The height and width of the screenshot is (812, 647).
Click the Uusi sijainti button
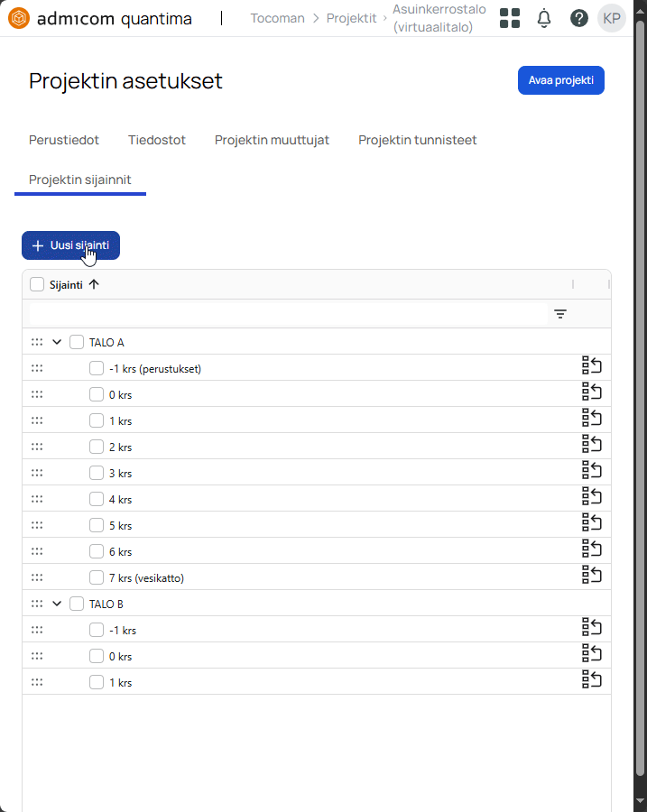tap(71, 245)
